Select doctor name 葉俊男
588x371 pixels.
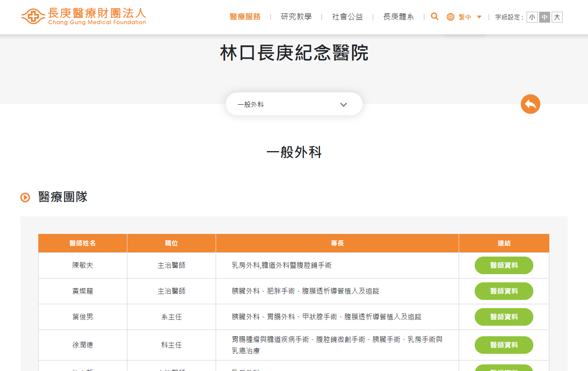[x=82, y=317]
